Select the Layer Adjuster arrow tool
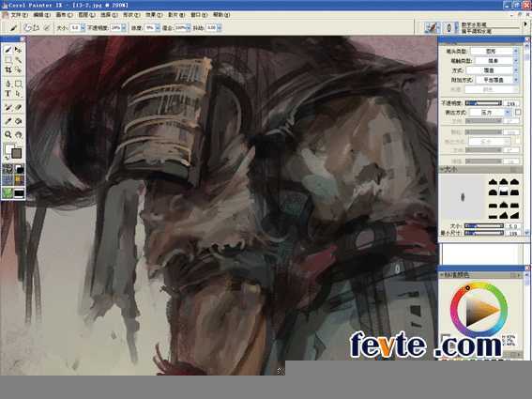 [19, 50]
